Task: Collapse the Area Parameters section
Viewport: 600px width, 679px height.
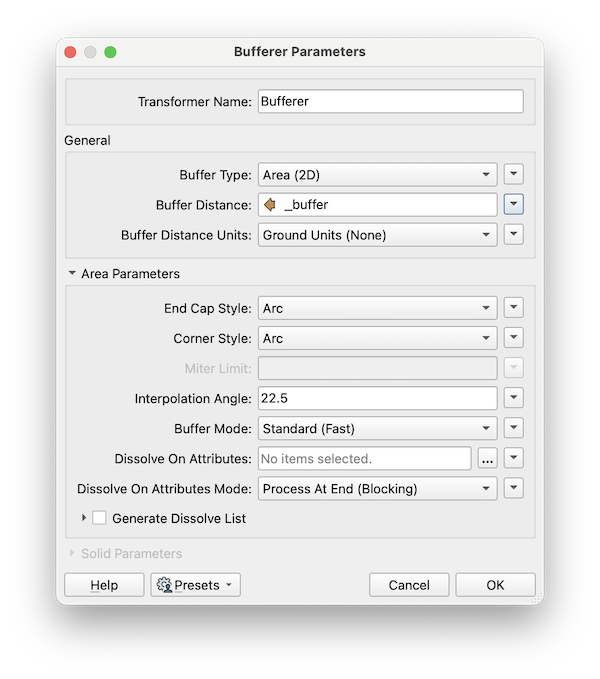Action: click(x=72, y=274)
